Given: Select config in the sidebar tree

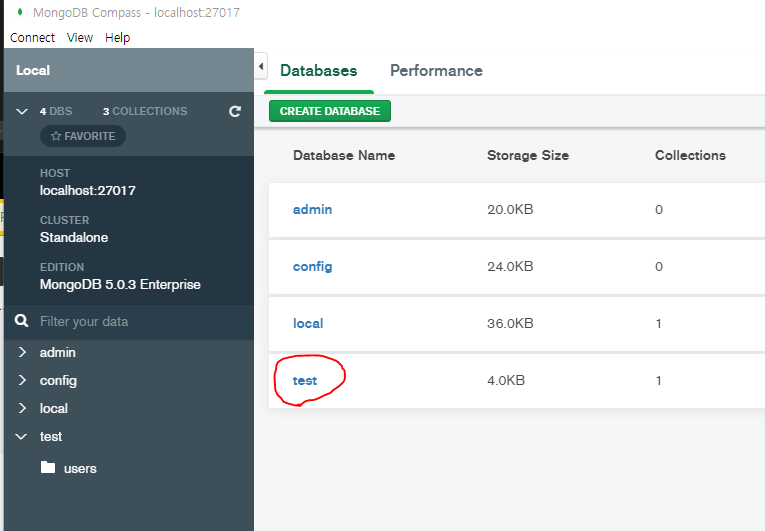Looking at the screenshot, I should coord(58,381).
